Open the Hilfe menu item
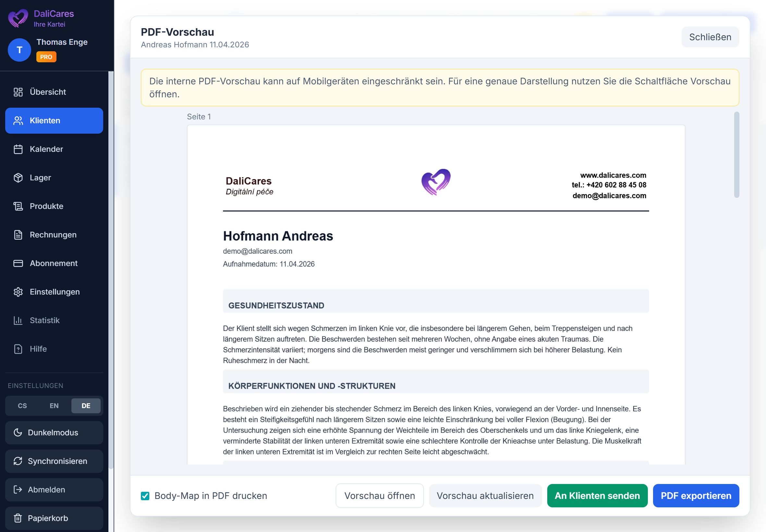Viewport: 766px width, 532px height. 38,349
